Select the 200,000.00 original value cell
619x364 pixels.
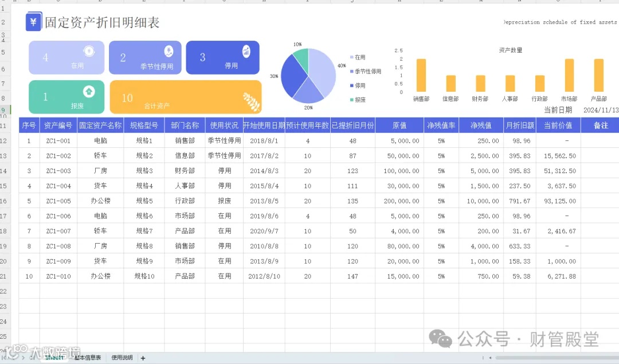click(x=399, y=201)
